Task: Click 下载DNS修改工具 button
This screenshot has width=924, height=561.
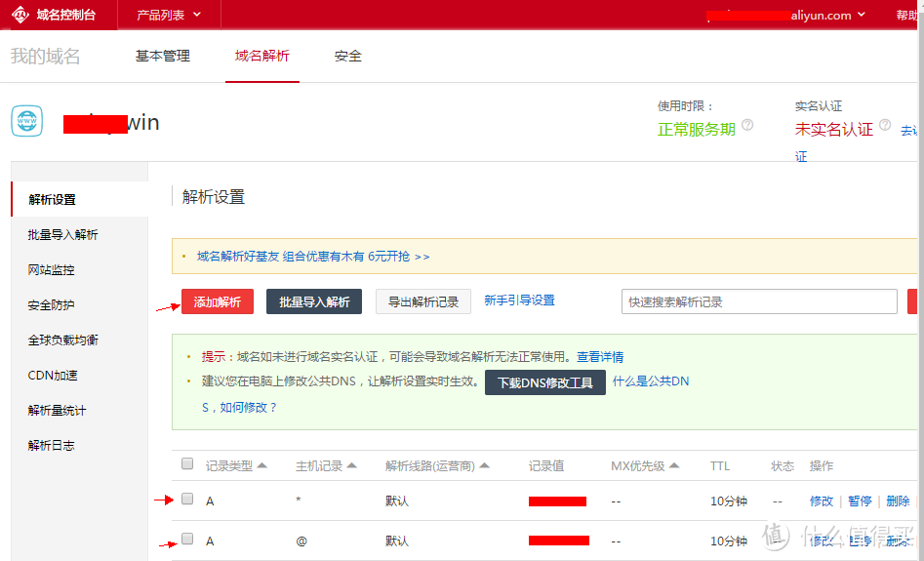Action: [545, 382]
